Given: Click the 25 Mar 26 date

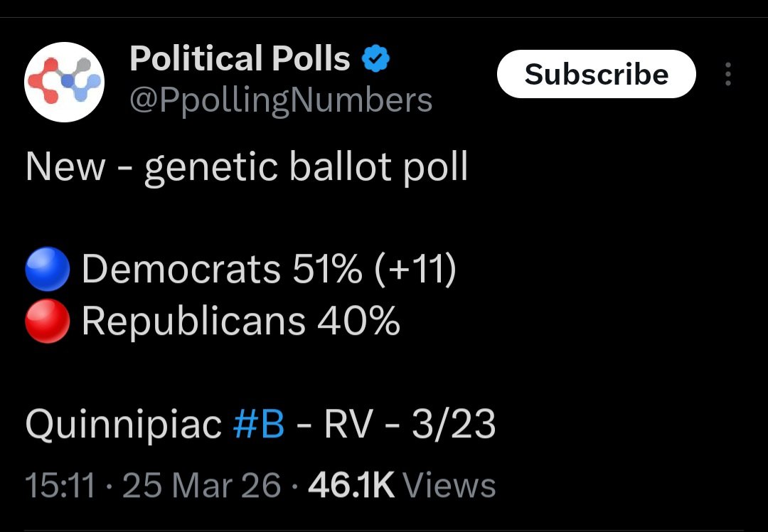Looking at the screenshot, I should coord(202,486).
